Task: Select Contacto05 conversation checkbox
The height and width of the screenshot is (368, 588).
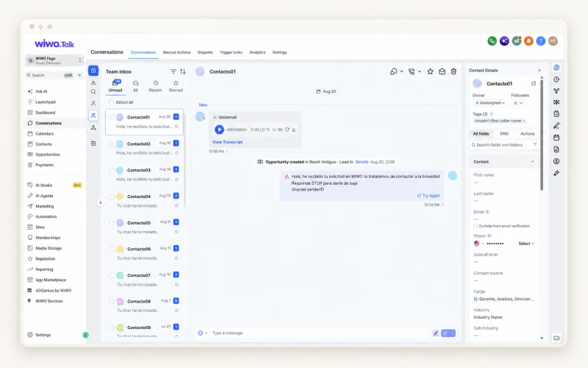Action: coord(112,223)
